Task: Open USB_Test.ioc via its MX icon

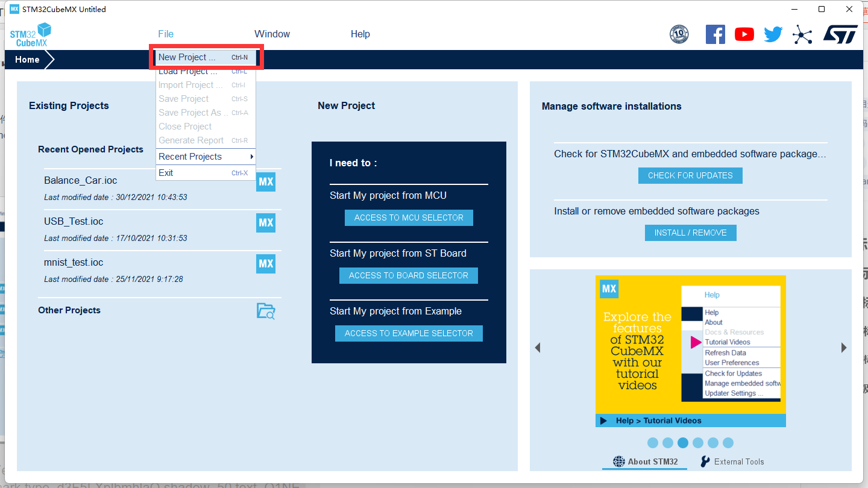Action: tap(266, 223)
